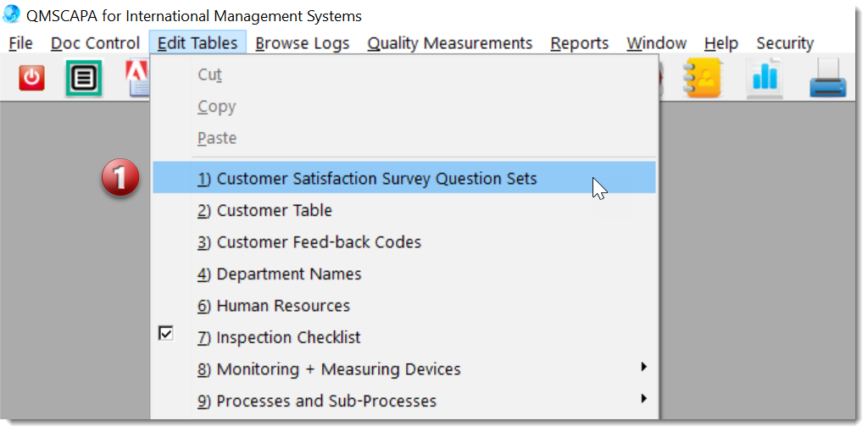Screen dimensions: 868x432
Task: Toggle the Inspection Checklist checkbox
Action: [165, 333]
